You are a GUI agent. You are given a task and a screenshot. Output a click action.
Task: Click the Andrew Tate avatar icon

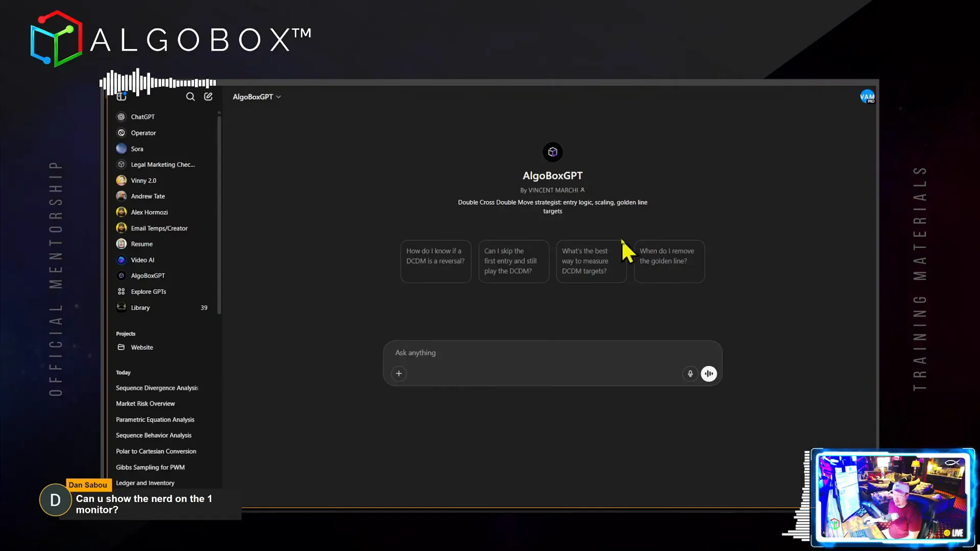[121, 196]
